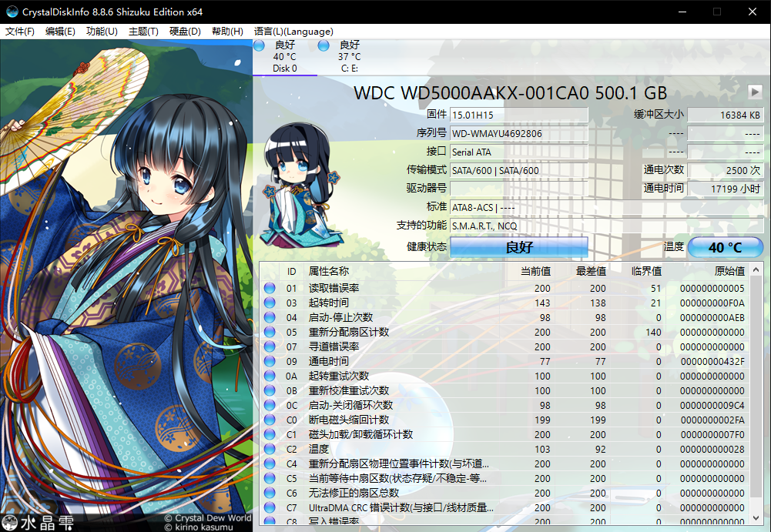Screen dimensions: 771x532
Task: Open the 功能(U) menu
Action: [x=102, y=32]
